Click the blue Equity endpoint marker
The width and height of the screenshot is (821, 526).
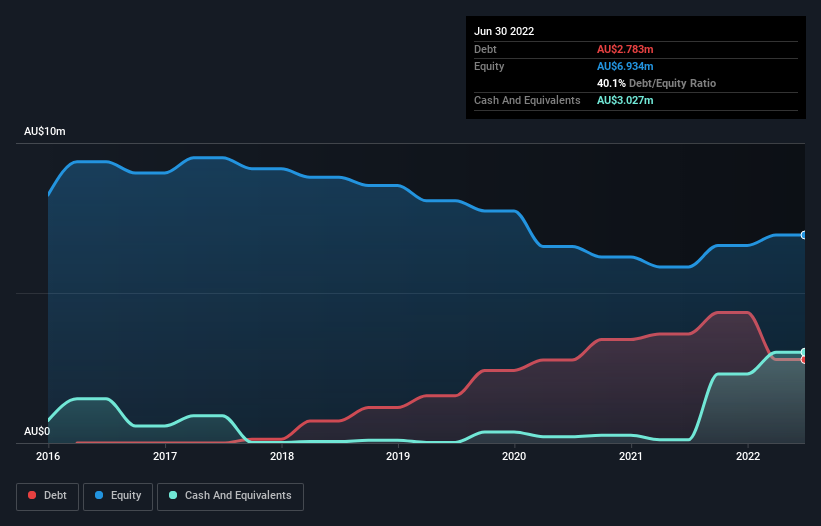click(804, 235)
